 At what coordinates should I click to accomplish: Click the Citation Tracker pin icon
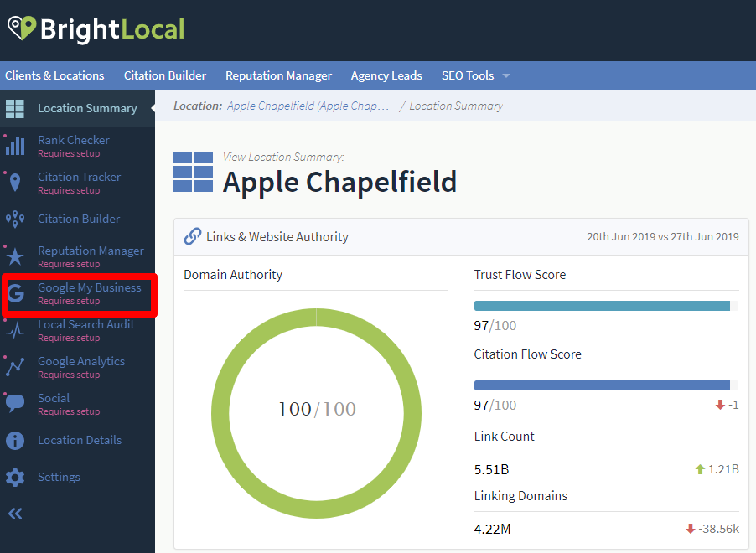(15, 183)
